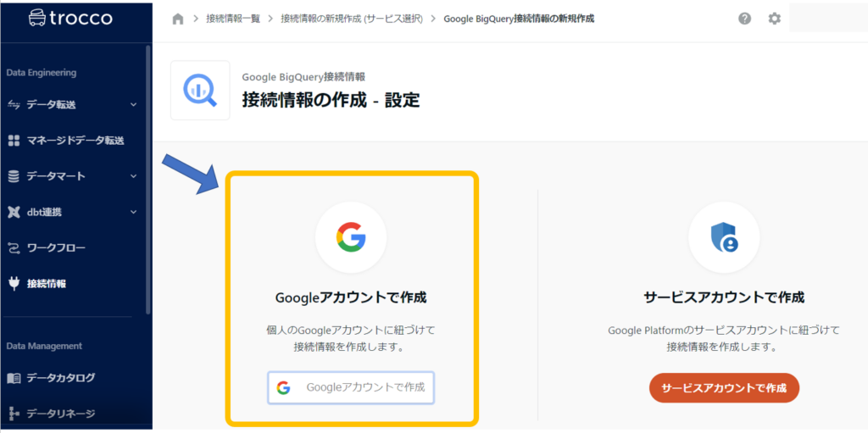Expand the データ転送 menu chevron

pos(133,105)
